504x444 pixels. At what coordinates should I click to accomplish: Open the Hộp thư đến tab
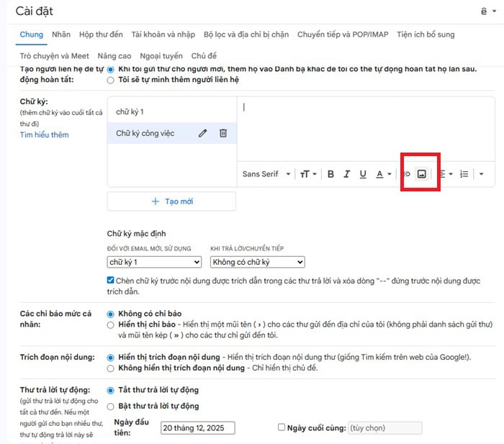tap(101, 35)
